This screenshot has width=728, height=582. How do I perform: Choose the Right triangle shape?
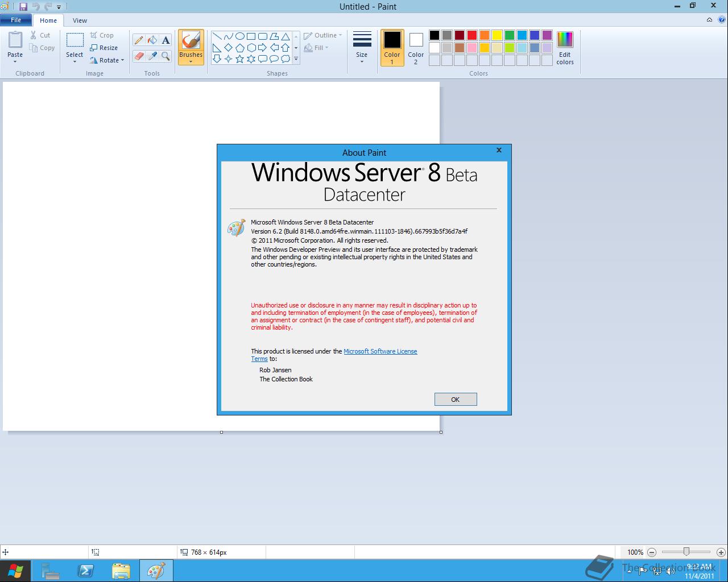(x=217, y=48)
